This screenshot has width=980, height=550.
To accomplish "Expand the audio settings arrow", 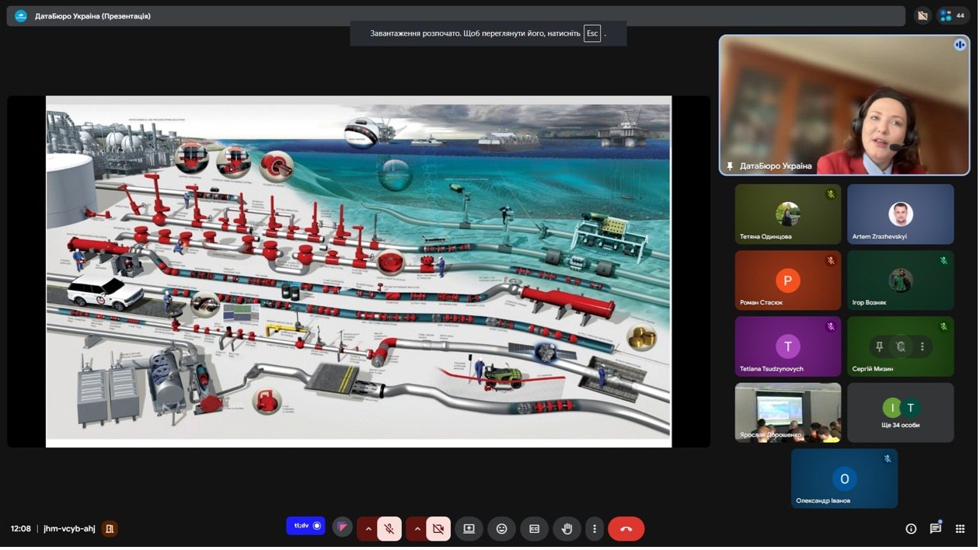I will click(x=368, y=529).
